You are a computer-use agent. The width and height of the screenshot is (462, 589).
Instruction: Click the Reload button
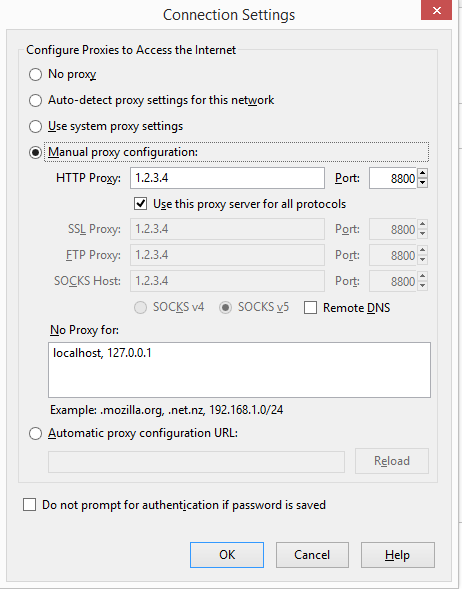pos(392,461)
